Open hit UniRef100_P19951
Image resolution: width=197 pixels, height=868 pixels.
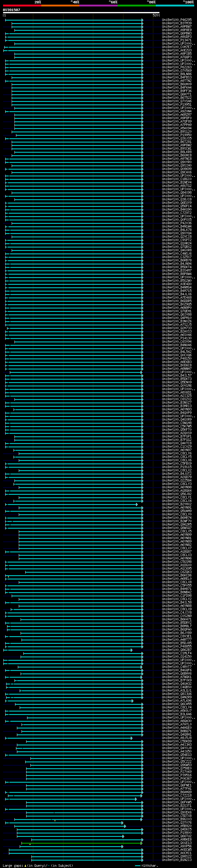177,104
